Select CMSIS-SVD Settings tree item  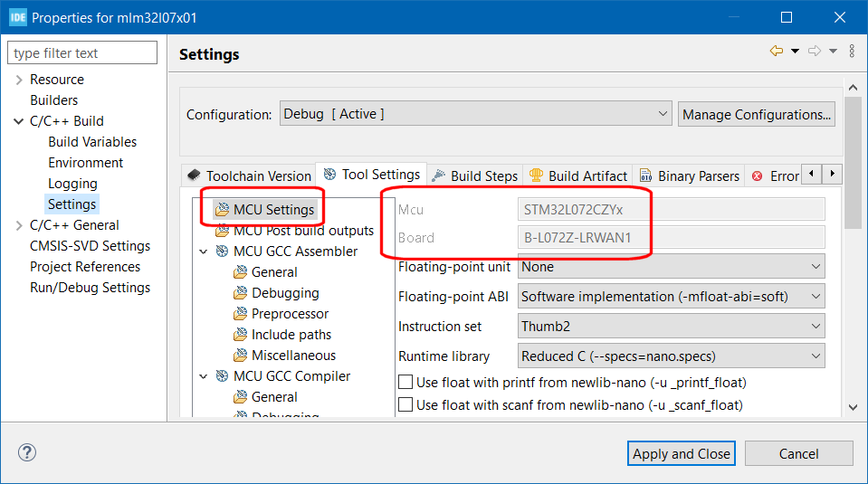90,245
